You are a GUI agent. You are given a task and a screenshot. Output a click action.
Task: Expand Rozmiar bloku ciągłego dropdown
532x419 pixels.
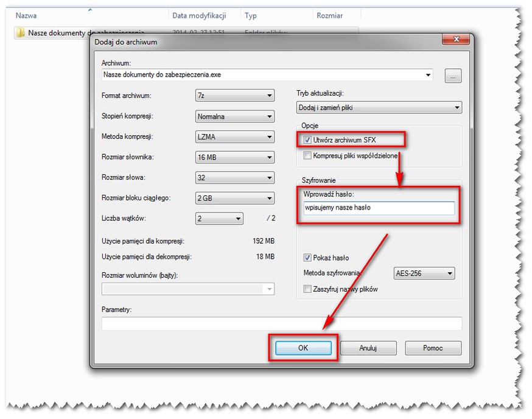[x=234, y=199]
